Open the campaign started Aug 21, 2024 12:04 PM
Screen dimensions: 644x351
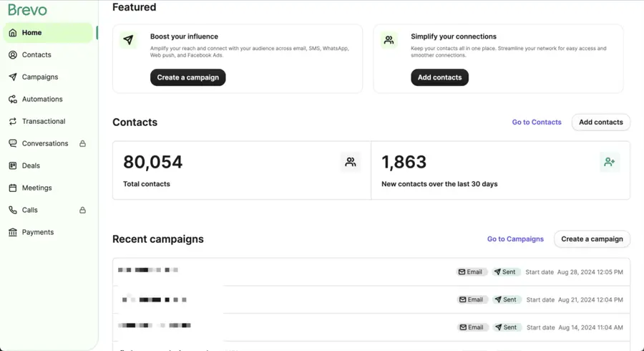point(371,299)
